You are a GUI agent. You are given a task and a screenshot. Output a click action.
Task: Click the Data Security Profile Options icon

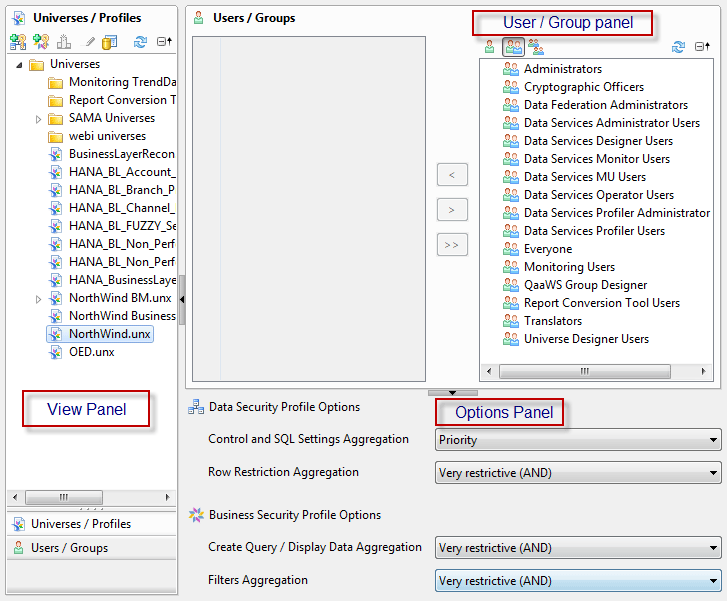[196, 407]
